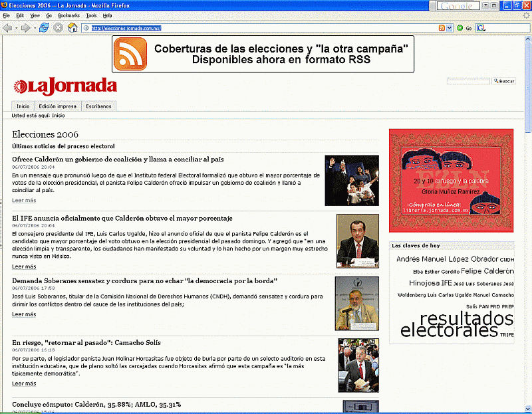
Task: Expand the address bar URL dropdown arrow
Action: pyautogui.click(x=450, y=28)
